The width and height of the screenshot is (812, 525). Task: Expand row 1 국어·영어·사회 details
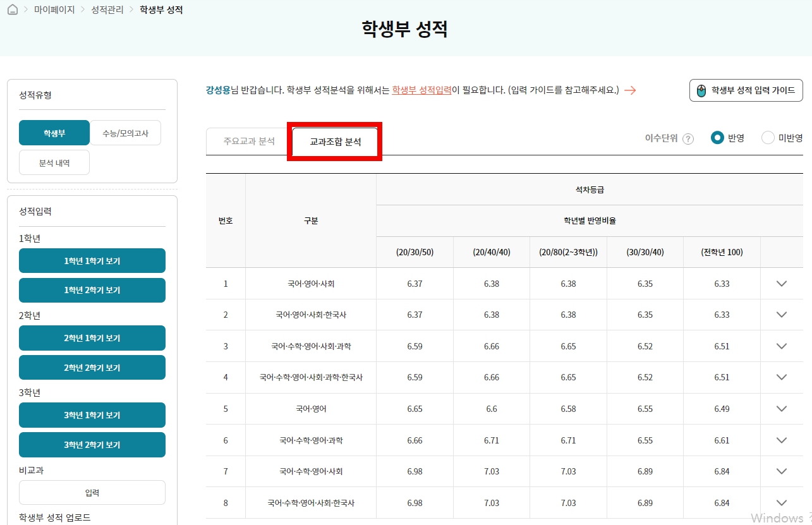point(782,284)
